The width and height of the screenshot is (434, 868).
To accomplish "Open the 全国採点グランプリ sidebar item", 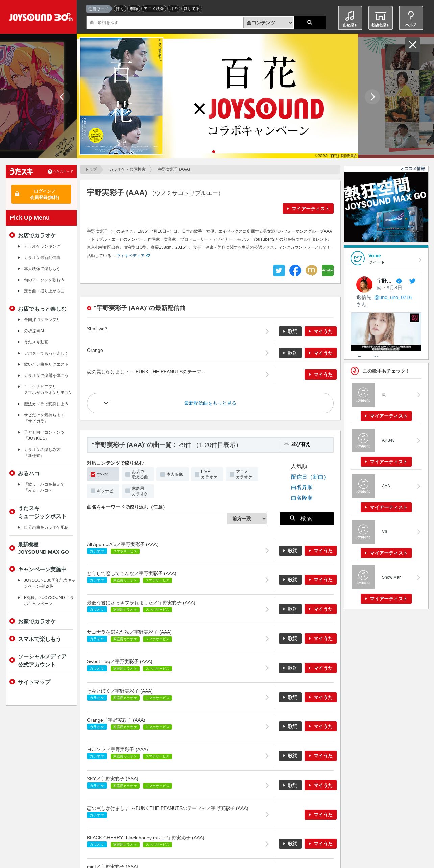I will pos(42,320).
